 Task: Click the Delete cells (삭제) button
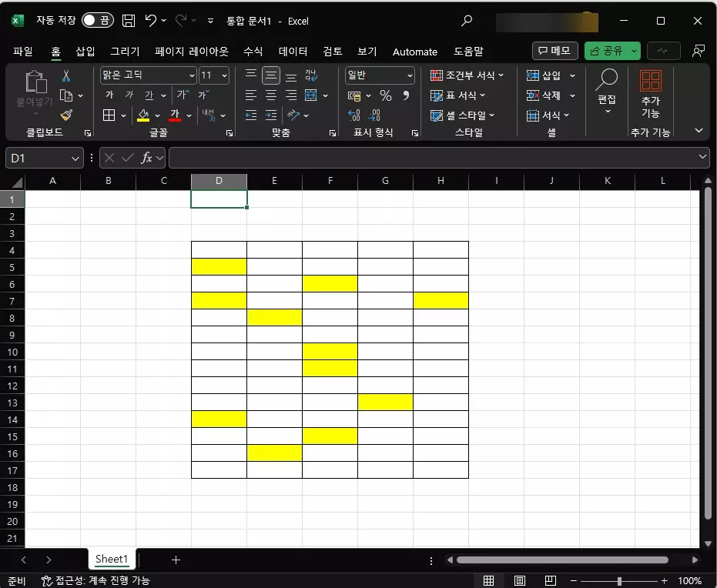tap(544, 95)
